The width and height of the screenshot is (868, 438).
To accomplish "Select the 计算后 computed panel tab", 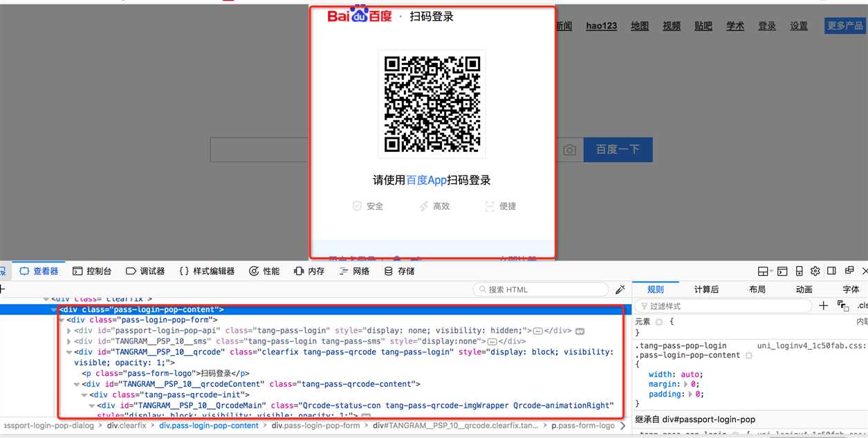I will coord(706,289).
